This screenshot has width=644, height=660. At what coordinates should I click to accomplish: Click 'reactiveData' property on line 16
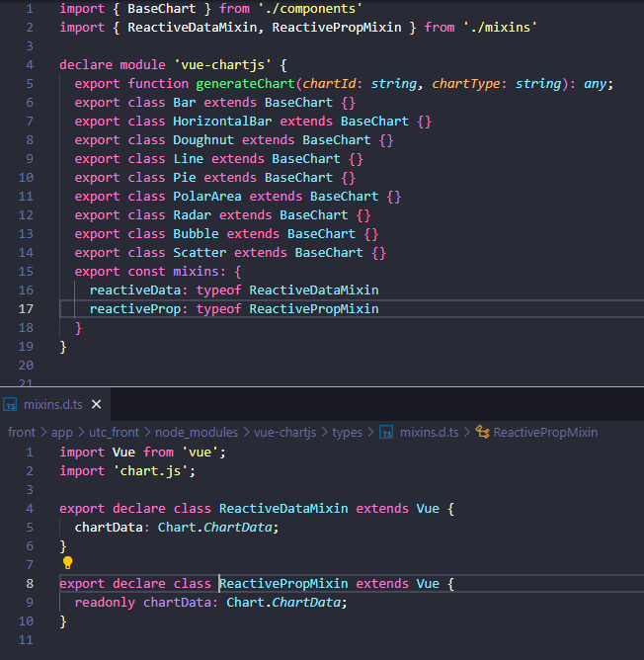tap(135, 290)
